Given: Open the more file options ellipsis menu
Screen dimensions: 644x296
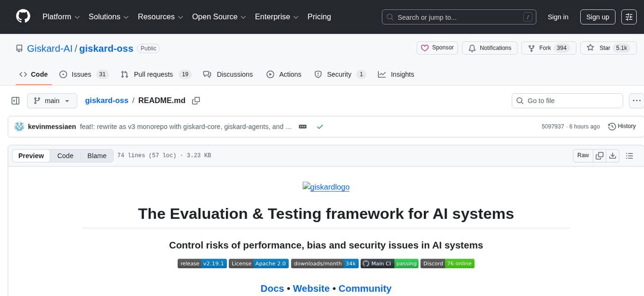Looking at the screenshot, I should [636, 100].
